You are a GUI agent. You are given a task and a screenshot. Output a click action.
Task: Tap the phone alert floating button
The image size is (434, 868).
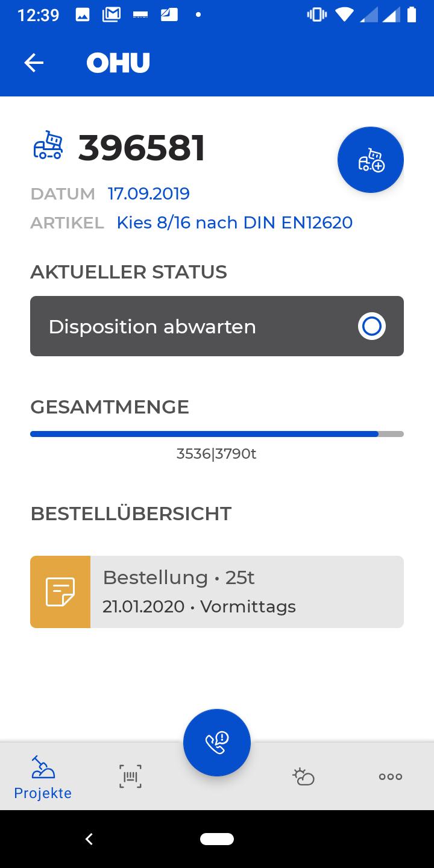(217, 743)
